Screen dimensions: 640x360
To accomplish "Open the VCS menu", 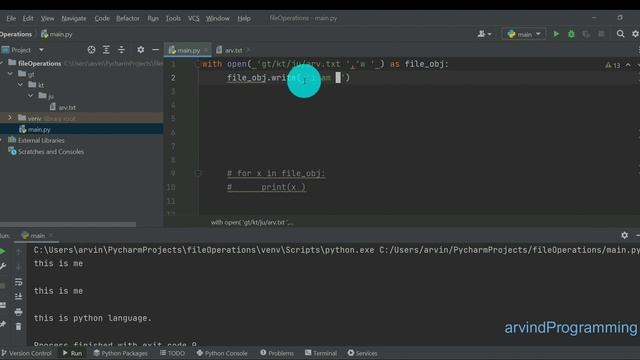I will 194,18.
